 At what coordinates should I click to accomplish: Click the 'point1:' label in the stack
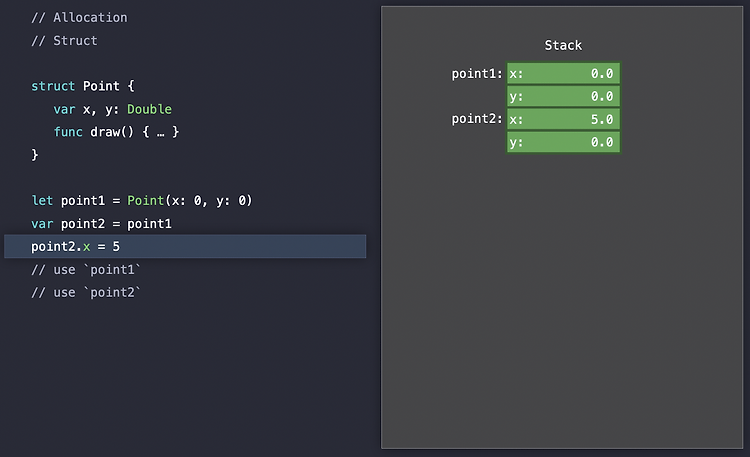pos(477,74)
